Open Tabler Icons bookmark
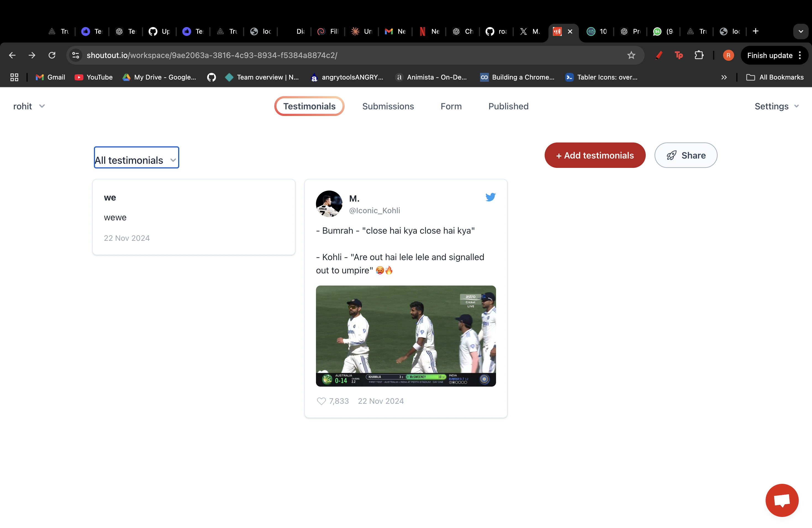Screen dimensions: 812x528 [x=601, y=77]
